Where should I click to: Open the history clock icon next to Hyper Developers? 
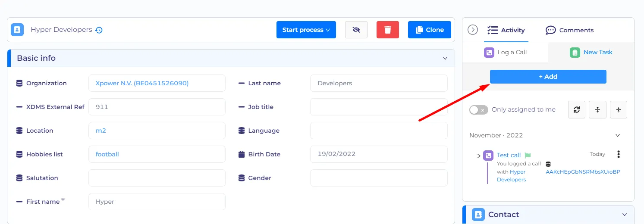99,30
